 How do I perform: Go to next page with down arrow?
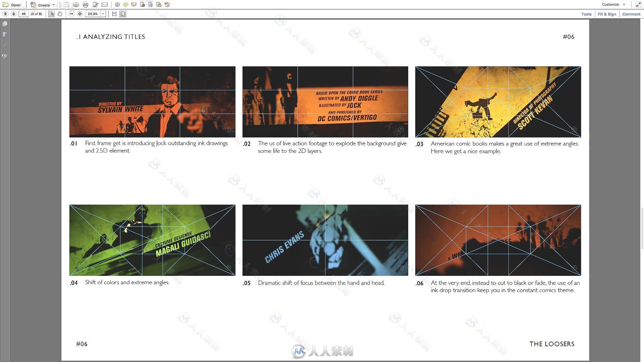[14, 14]
